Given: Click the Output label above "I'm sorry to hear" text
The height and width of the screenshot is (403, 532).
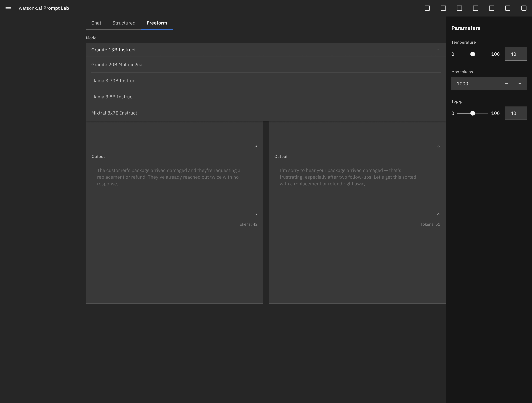Looking at the screenshot, I should [x=281, y=156].
